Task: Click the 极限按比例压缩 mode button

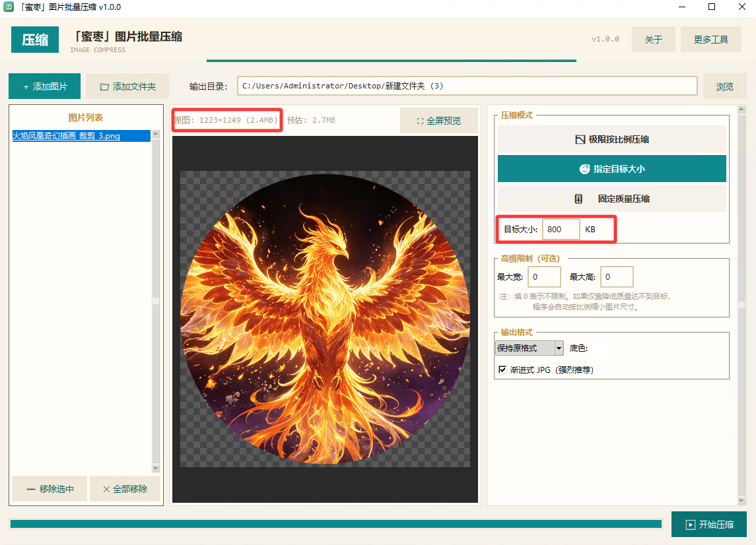Action: pos(611,139)
